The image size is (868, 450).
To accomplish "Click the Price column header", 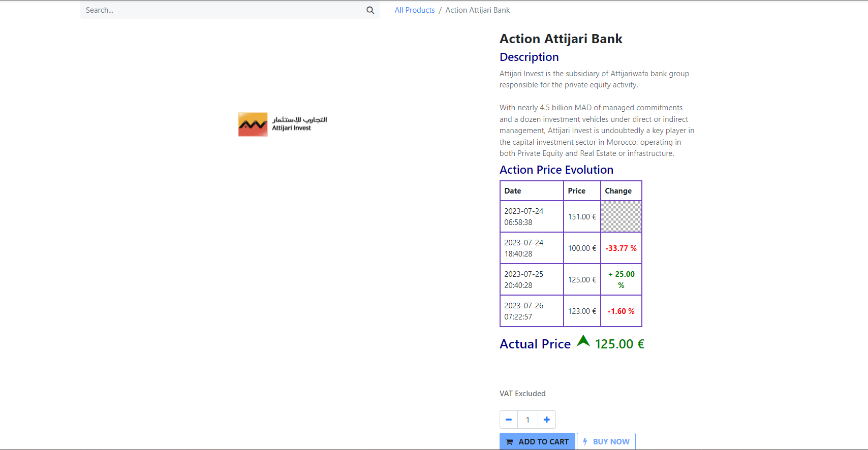I will click(x=582, y=191).
